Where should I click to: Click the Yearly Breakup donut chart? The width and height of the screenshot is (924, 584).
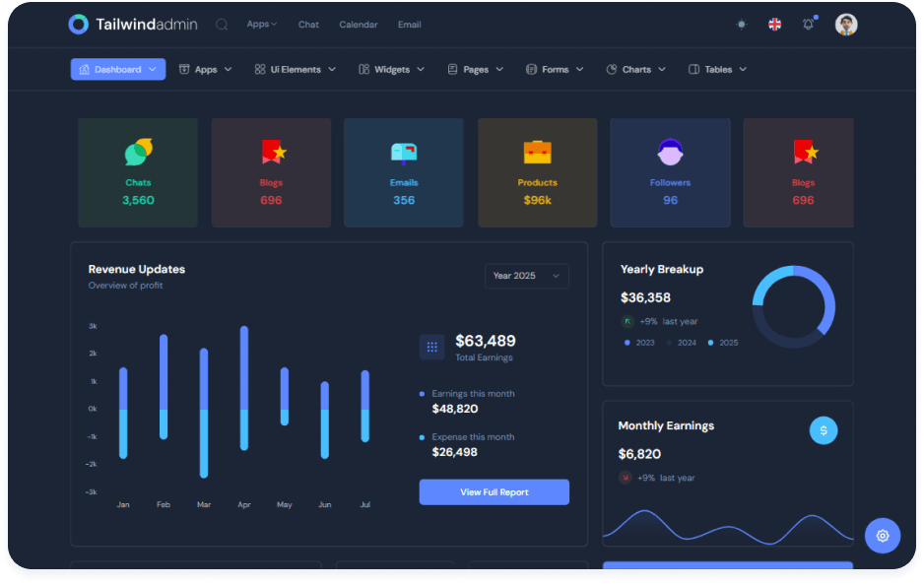[794, 306]
